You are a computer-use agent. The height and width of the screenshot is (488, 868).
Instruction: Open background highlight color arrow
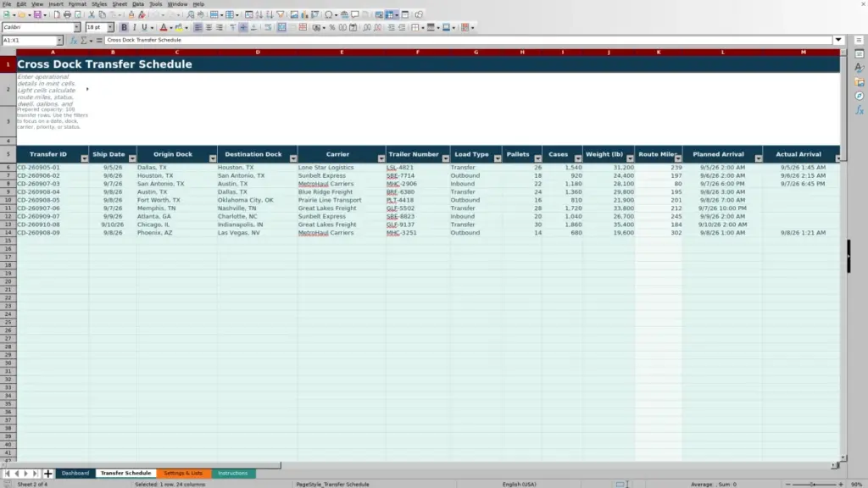point(186,28)
